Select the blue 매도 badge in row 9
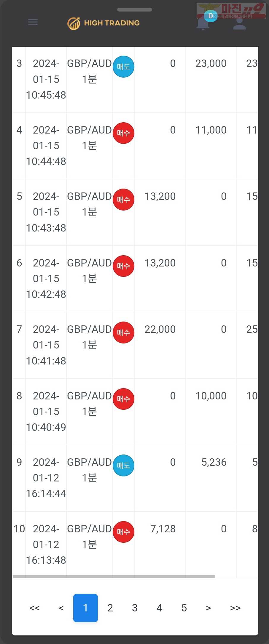The width and height of the screenshot is (269, 644). [x=123, y=465]
